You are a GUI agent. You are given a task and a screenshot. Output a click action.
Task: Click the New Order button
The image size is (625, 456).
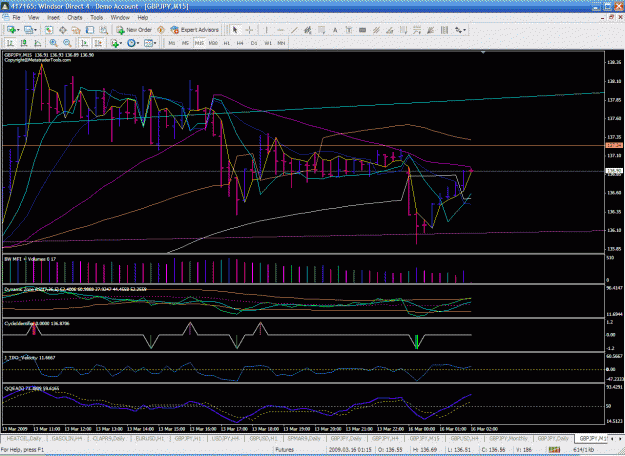pyautogui.click(x=134, y=30)
